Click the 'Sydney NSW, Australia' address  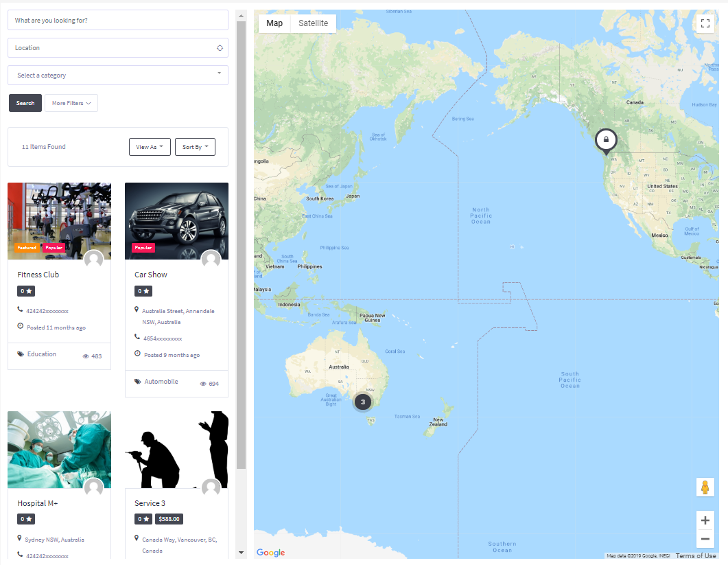(54, 540)
